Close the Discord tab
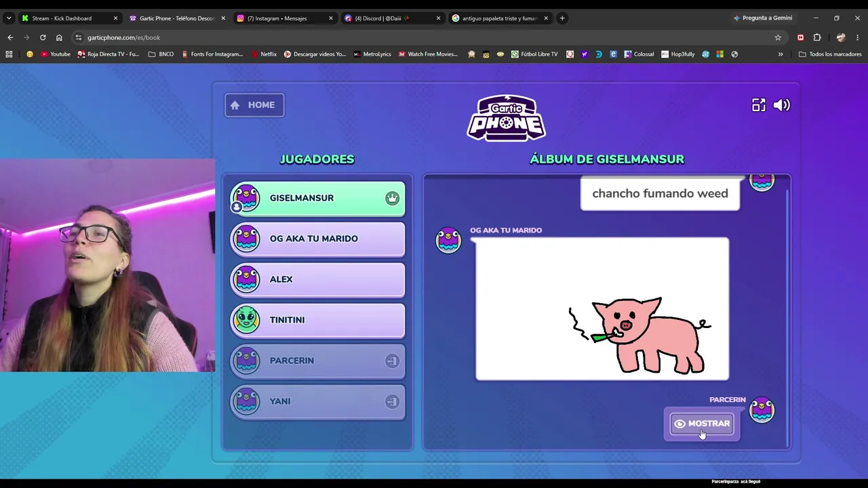Viewport: 868px width, 488px height. coord(438,18)
